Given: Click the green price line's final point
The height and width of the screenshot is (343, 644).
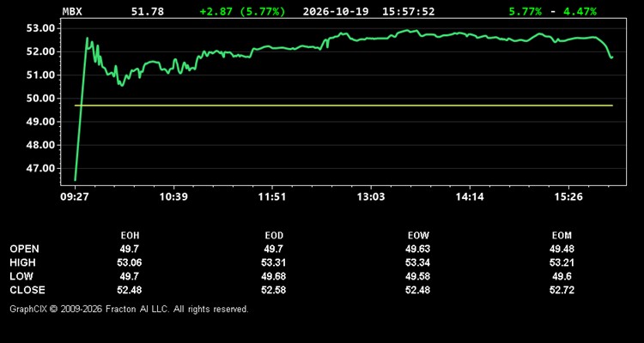Looking at the screenshot, I should 612,57.
